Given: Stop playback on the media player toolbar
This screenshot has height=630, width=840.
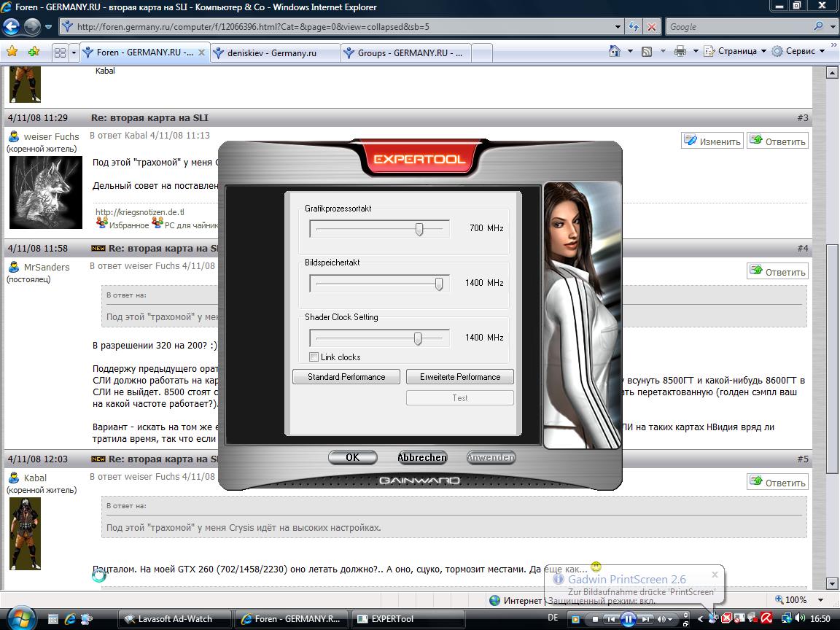Looking at the screenshot, I should 595,619.
